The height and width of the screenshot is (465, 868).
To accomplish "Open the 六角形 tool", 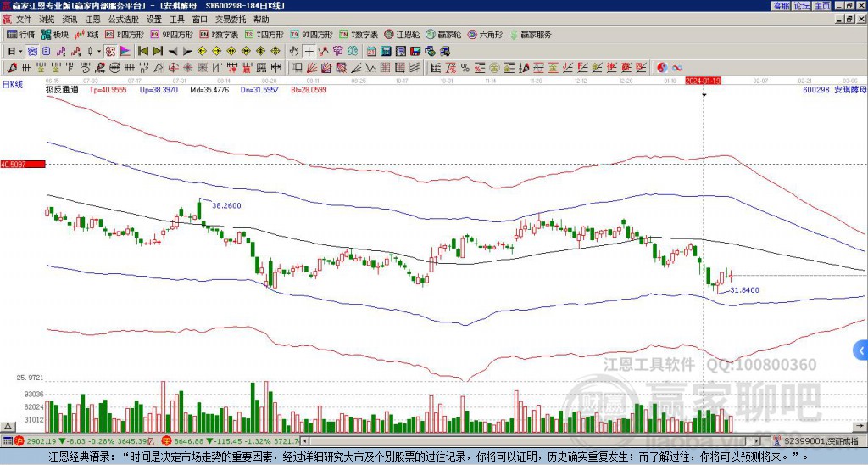I will tap(486, 34).
